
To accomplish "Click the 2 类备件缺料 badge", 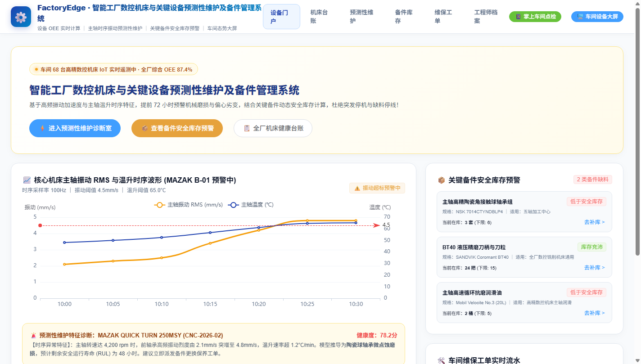I will [593, 180].
